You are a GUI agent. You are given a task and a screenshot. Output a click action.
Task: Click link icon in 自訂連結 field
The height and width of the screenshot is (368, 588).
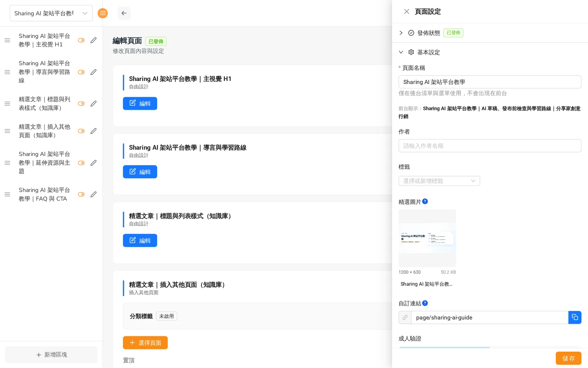[x=405, y=317]
